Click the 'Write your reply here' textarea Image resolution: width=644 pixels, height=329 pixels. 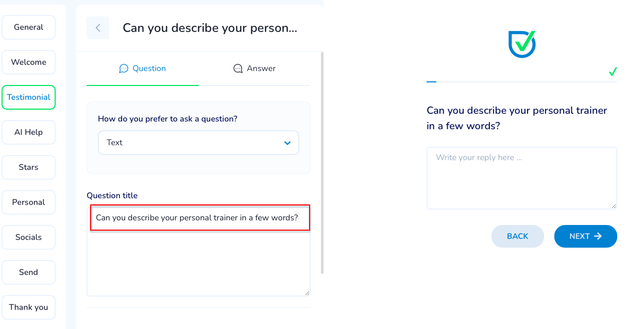click(521, 178)
